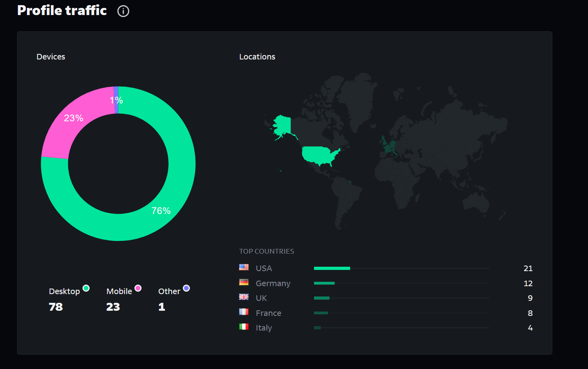The width and height of the screenshot is (588, 369).
Task: Click the highlighted USA on the map
Action: (319, 155)
